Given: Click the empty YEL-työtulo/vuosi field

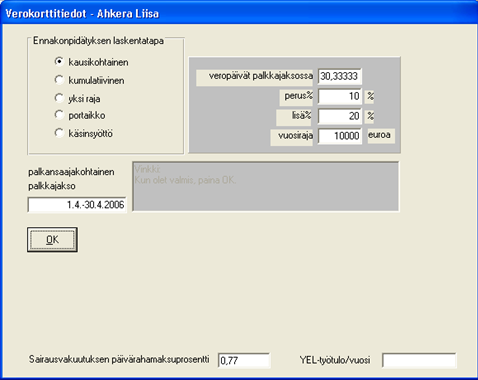Looking at the screenshot, I should tap(419, 360).
